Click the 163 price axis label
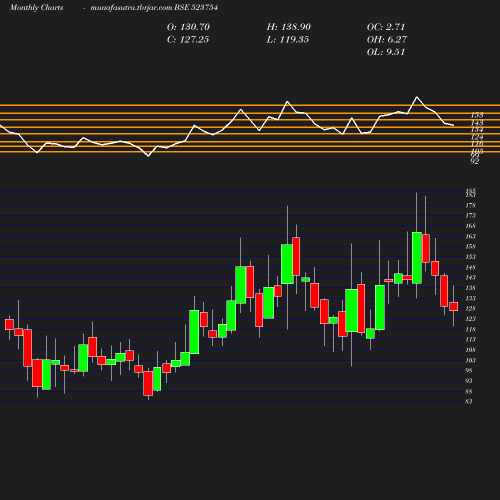The image size is (500, 500). click(x=470, y=236)
